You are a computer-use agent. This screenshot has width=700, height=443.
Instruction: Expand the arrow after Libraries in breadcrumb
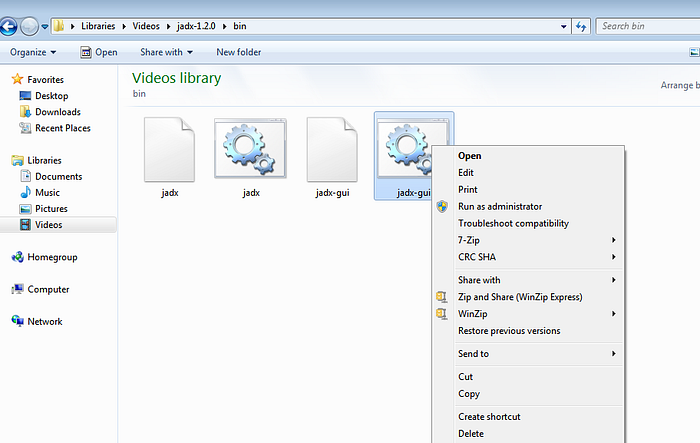pyautogui.click(x=124, y=26)
